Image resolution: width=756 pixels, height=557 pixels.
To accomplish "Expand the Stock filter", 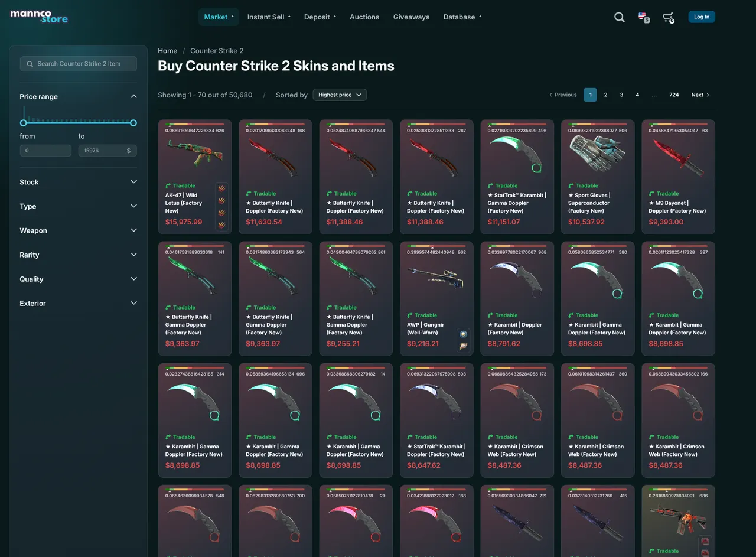I will [x=78, y=182].
